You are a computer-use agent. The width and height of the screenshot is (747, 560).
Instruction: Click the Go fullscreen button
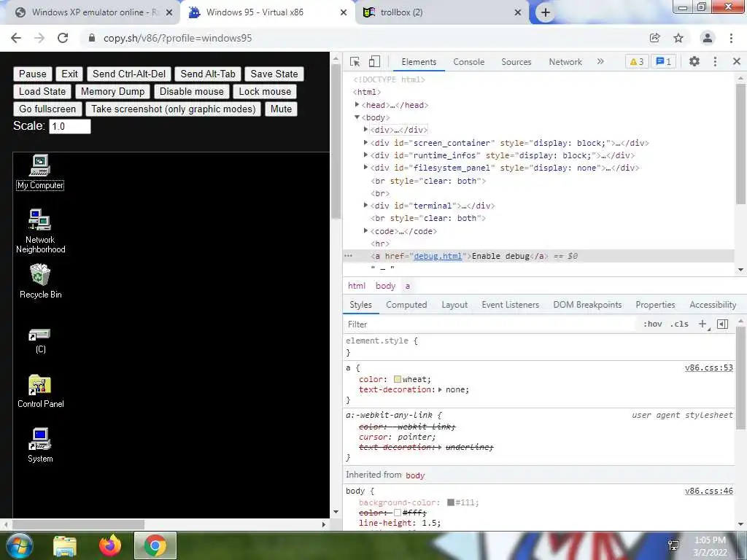[x=47, y=109]
